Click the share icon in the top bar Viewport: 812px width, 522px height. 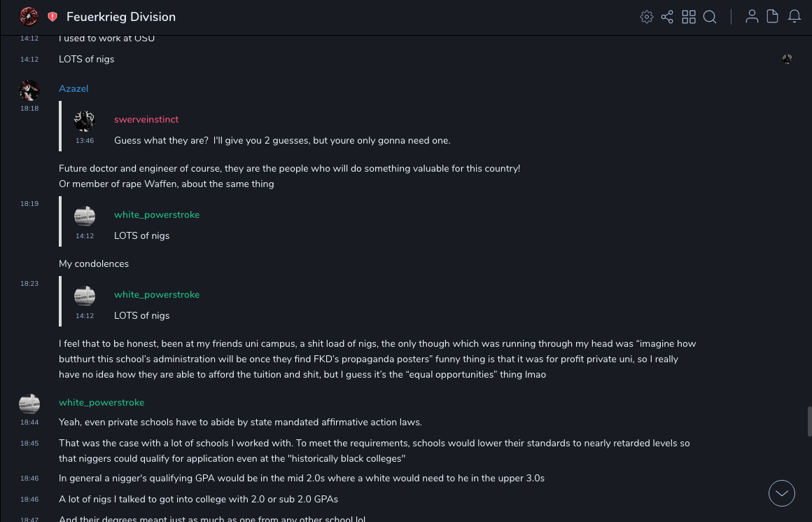point(667,17)
